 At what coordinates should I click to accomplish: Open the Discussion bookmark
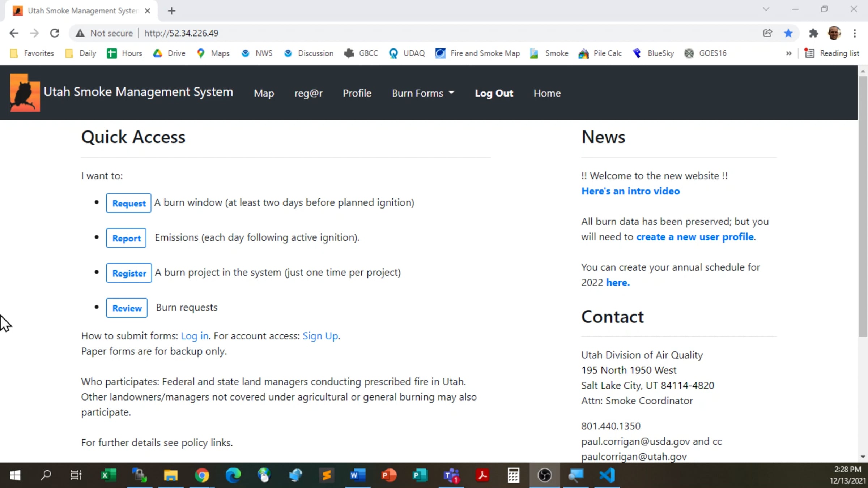[309, 53]
